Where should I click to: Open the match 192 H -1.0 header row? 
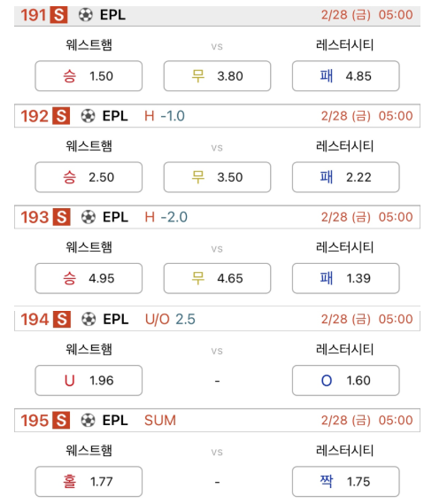217,116
